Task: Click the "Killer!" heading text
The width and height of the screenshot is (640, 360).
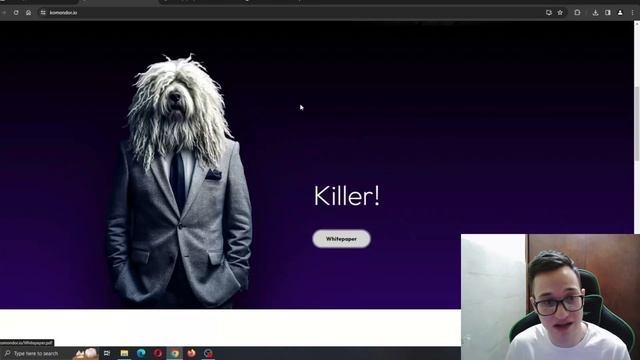Action: (x=347, y=196)
